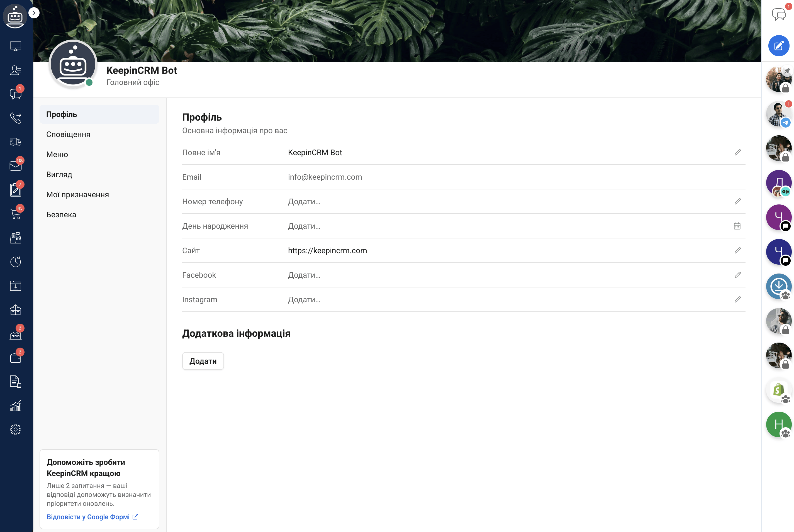Open calendar for День народження
Screen dimensions: 794x532
pyautogui.click(x=737, y=226)
